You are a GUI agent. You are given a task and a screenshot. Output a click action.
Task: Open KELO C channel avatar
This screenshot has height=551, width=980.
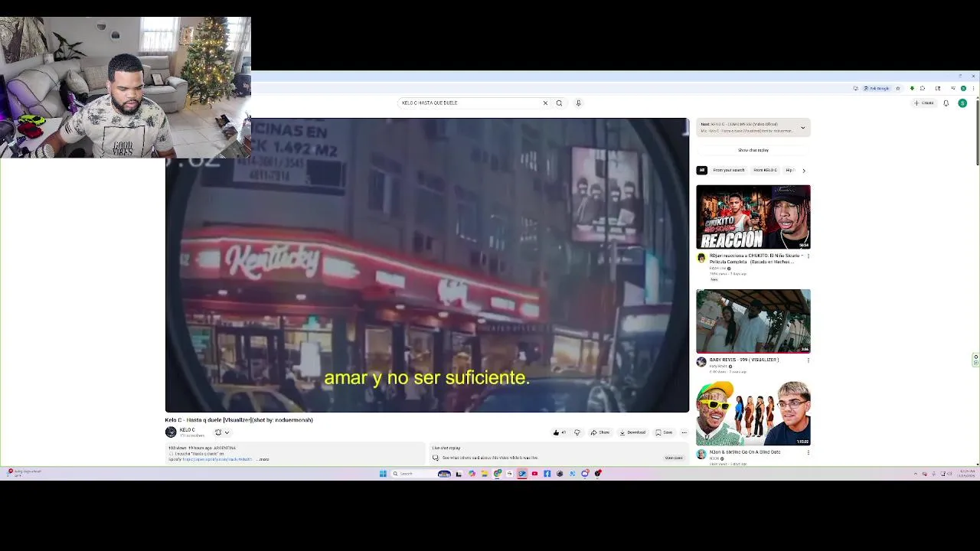(171, 432)
